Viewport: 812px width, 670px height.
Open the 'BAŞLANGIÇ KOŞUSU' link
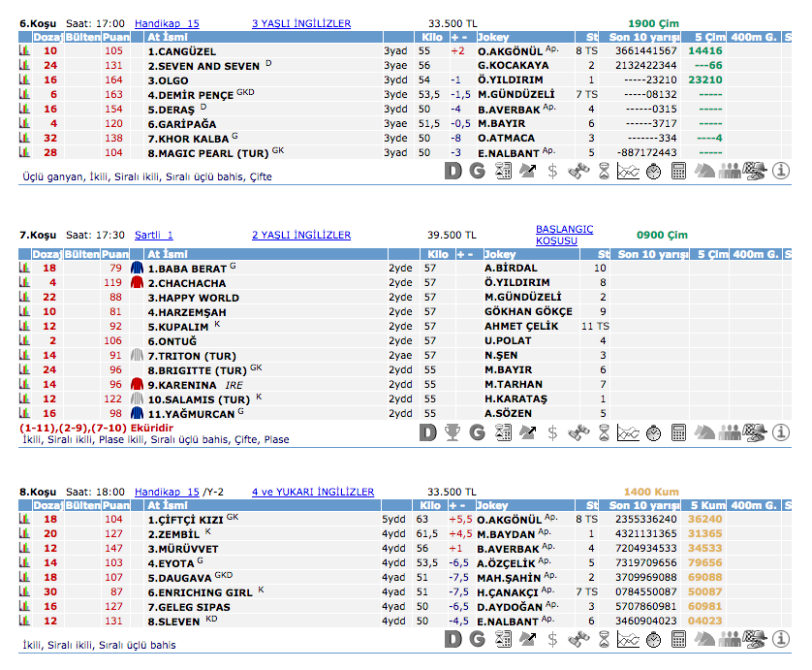tap(564, 235)
